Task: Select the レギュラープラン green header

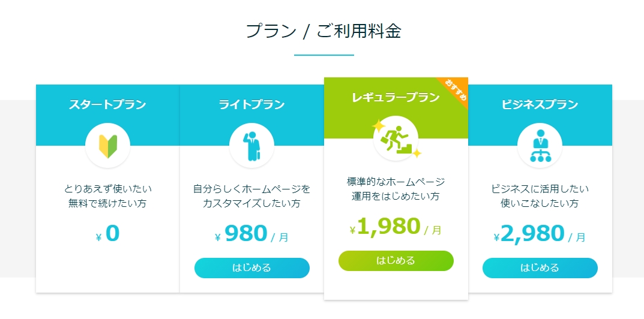Action: point(396,97)
